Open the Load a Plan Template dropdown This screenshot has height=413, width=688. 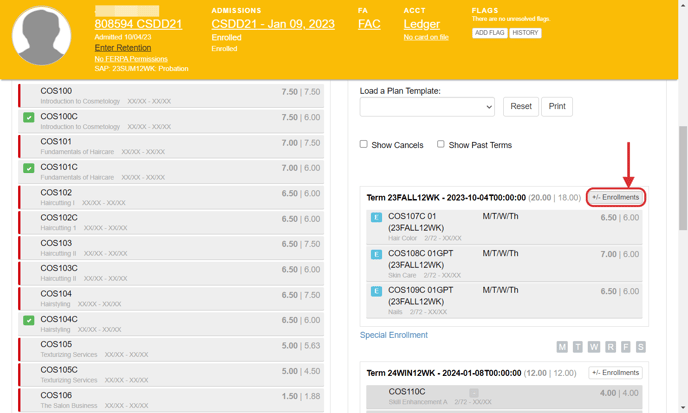click(427, 107)
